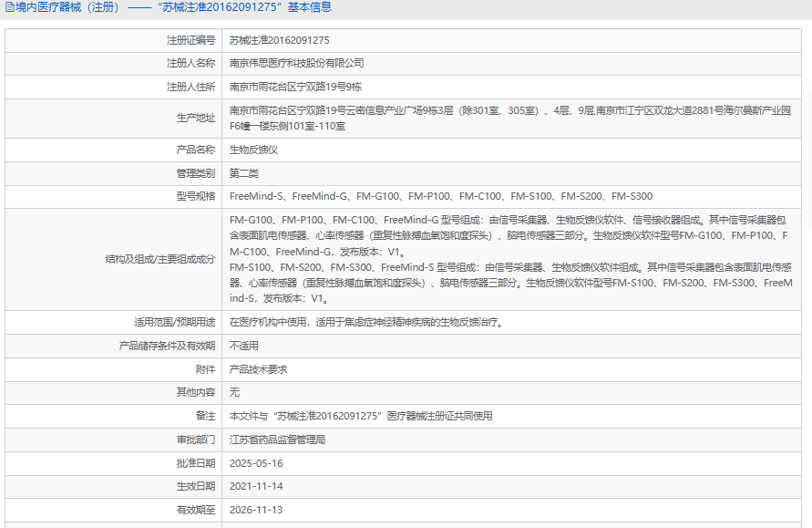Click the label 批准日期

195,463
